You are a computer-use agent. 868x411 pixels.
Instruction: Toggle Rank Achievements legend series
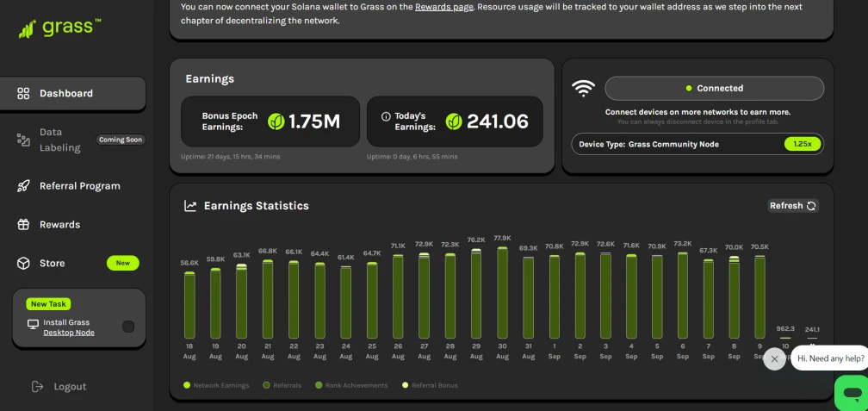point(351,385)
